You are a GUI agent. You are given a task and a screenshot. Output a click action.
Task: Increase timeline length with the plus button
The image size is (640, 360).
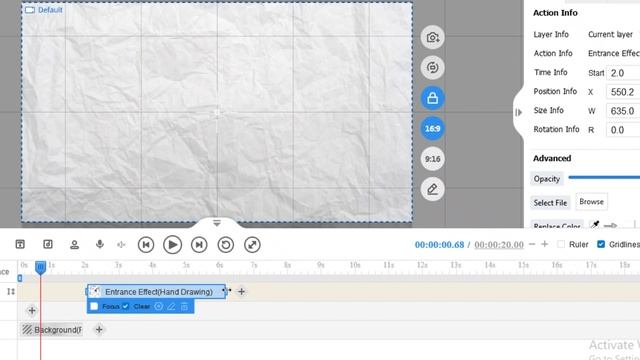click(x=544, y=244)
